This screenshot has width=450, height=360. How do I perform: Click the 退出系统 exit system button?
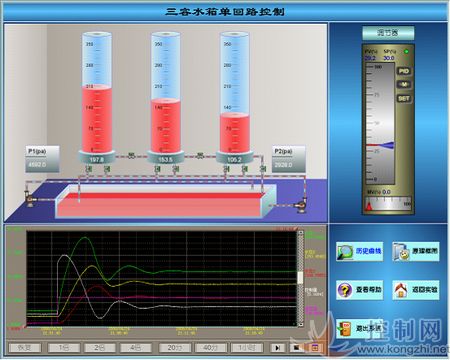pos(359,328)
